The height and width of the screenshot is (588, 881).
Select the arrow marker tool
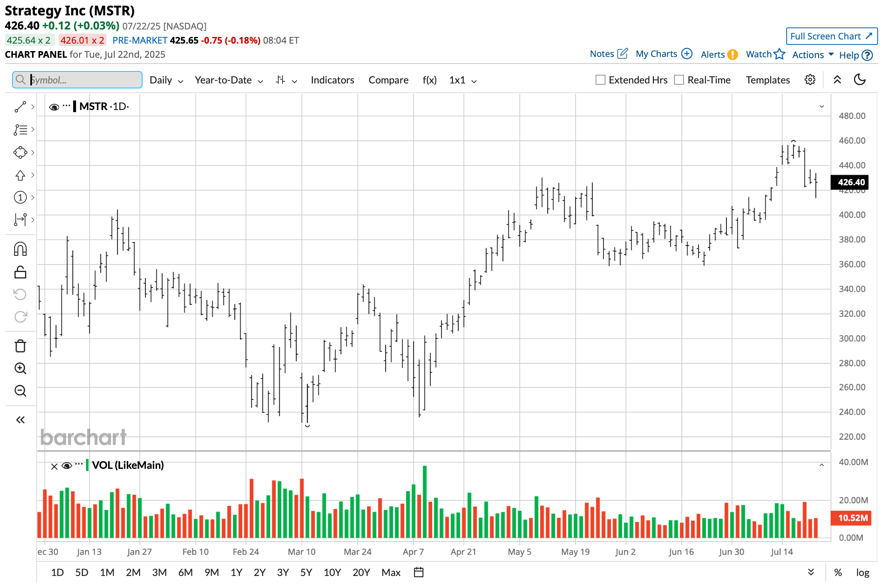tap(20, 175)
